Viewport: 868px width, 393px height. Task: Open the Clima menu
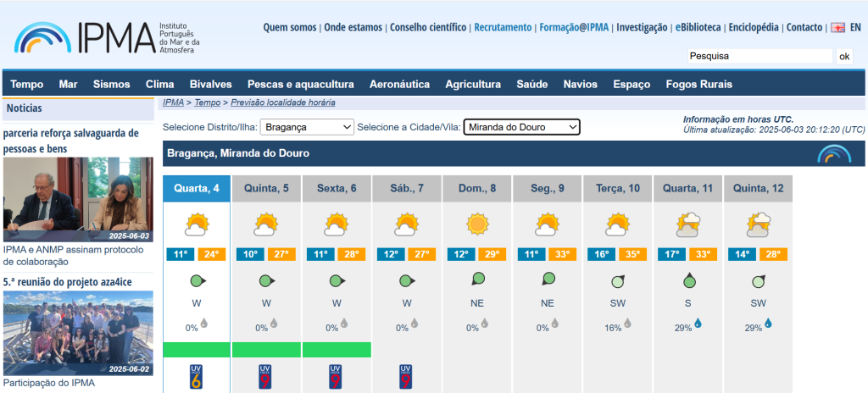160,84
